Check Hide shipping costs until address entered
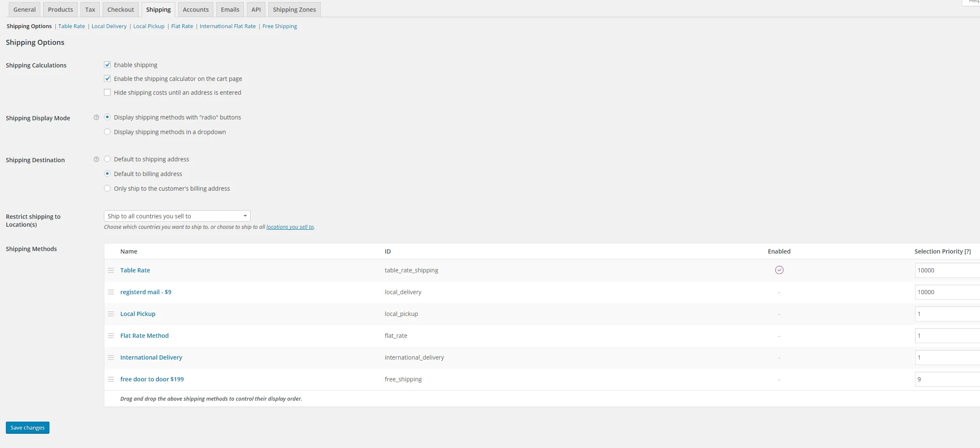 [x=107, y=92]
